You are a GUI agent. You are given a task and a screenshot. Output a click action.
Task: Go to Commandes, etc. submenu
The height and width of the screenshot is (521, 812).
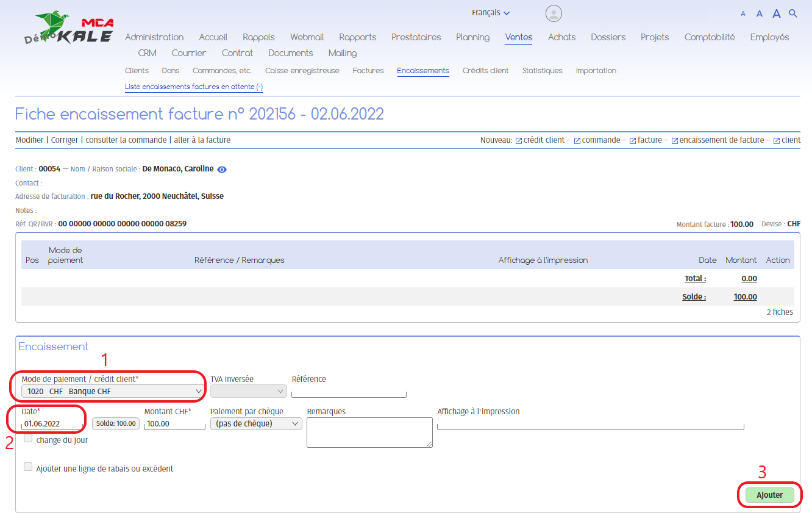[x=222, y=71]
